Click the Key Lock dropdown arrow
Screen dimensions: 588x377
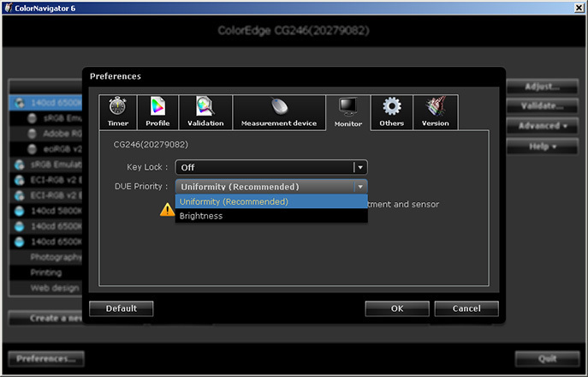360,167
